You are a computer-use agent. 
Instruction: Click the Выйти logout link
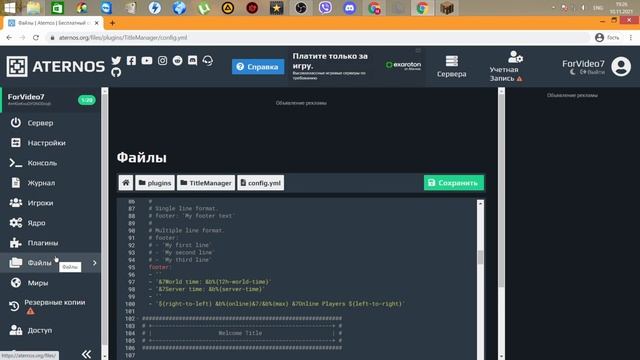click(592, 72)
